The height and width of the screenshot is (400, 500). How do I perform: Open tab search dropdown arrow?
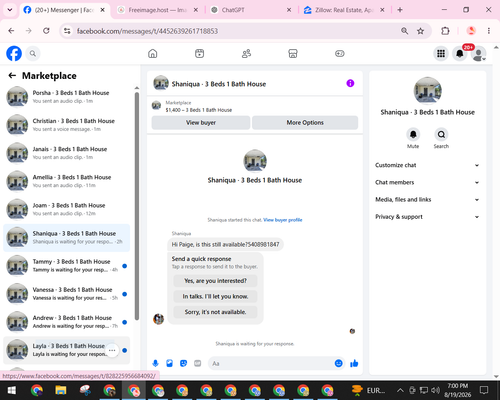click(10, 10)
